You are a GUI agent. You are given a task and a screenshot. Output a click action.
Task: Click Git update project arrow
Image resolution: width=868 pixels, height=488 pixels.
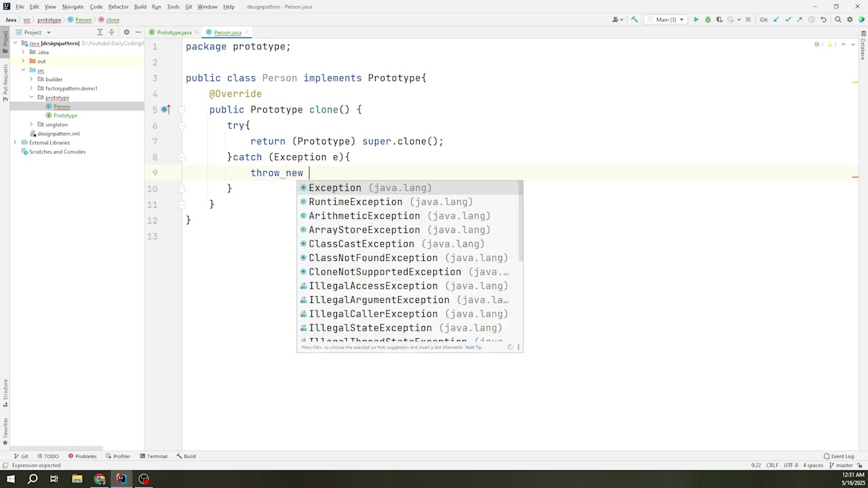776,20
